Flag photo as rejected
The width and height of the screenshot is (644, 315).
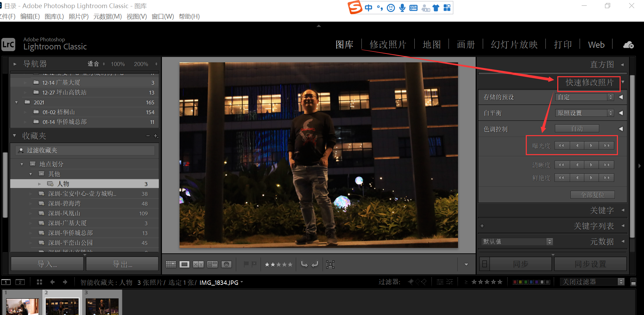pos(254,264)
